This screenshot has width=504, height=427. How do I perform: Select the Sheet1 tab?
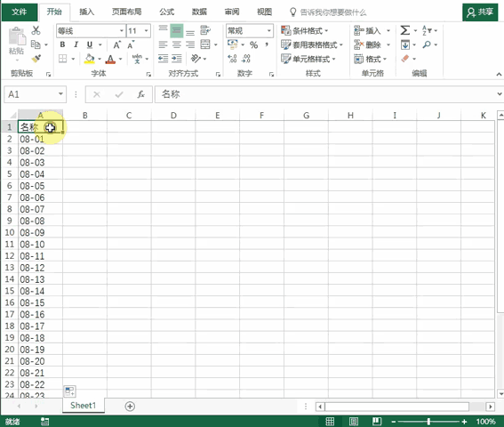tap(84, 406)
